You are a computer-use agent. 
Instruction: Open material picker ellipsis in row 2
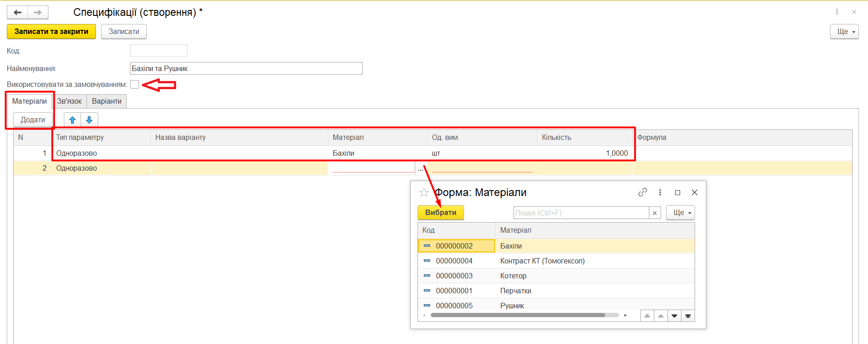coord(420,168)
